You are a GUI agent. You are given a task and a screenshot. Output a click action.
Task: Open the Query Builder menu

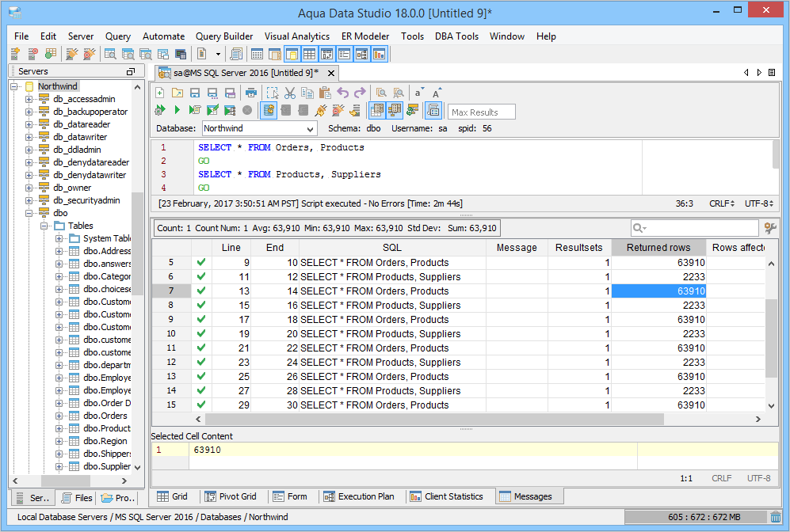(224, 36)
